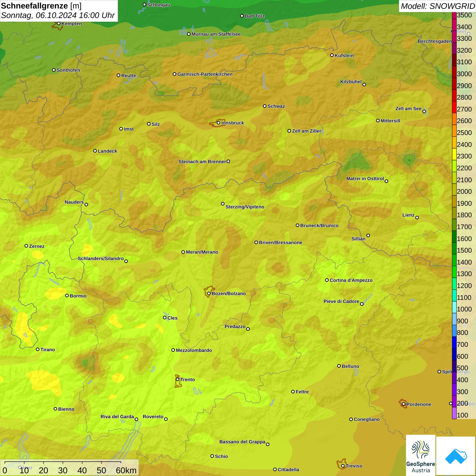Click the Trento city marker

(177, 379)
